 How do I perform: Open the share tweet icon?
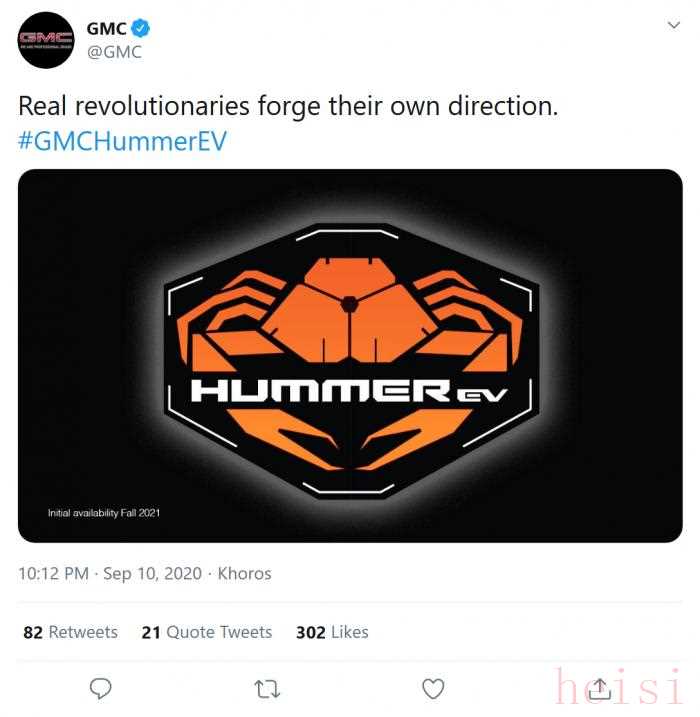click(599, 689)
